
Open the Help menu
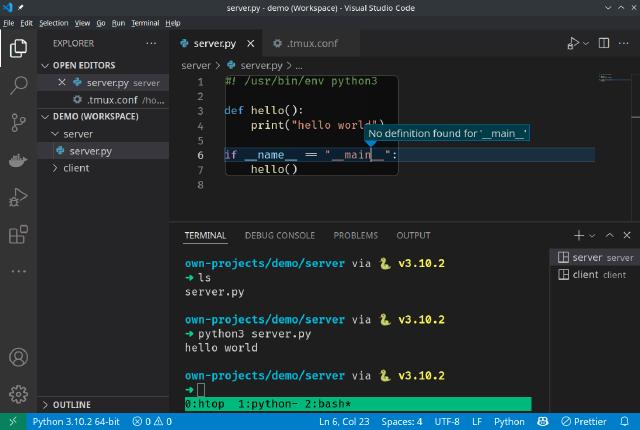click(173, 23)
